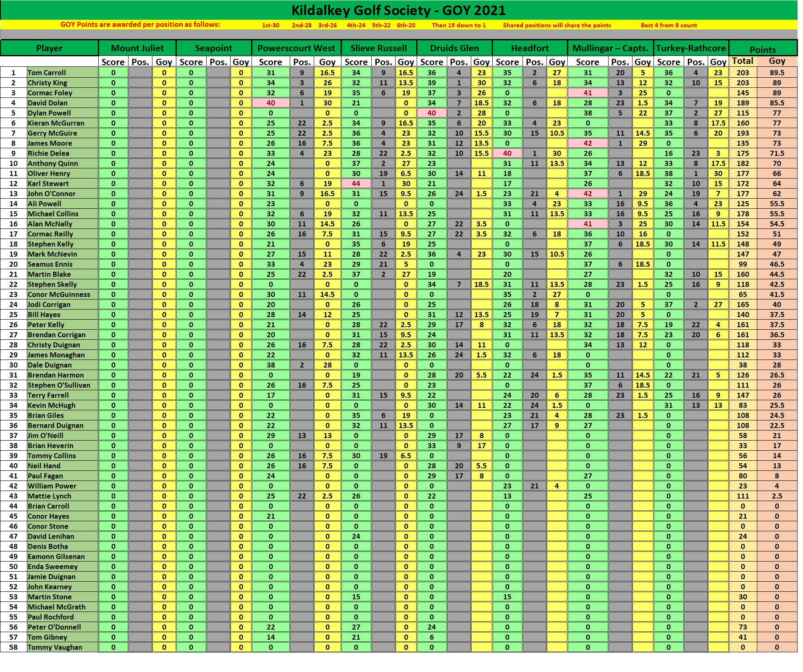Click the player name James Moore
The width and height of the screenshot is (803, 672).
point(50,143)
